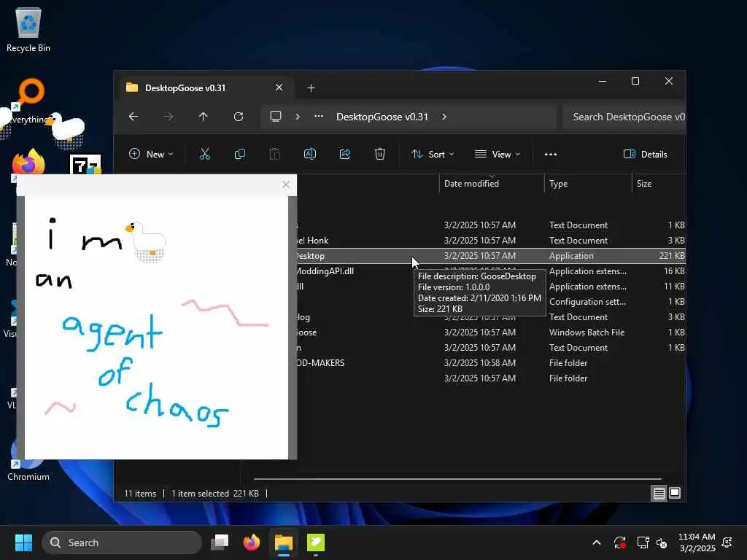Image resolution: width=747 pixels, height=560 pixels.
Task: Switch to large thumbnails view layout
Action: coord(675,494)
